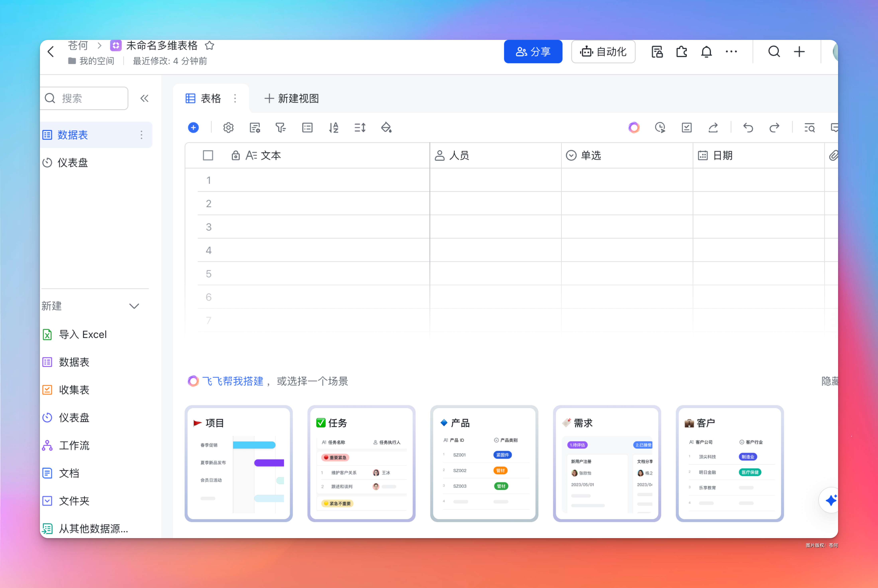Open the 表格 view options menu
The height and width of the screenshot is (588, 878).
coord(235,99)
